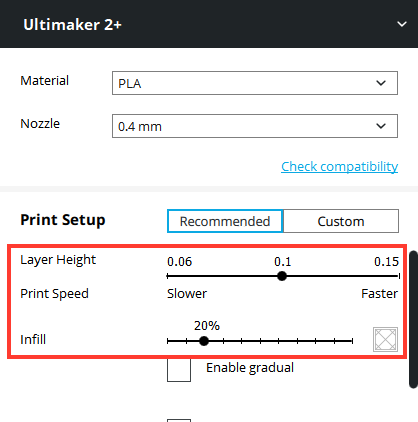Click the Ultimaker 2+ printer name
This screenshot has width=418, height=422.
pyautogui.click(x=72, y=25)
